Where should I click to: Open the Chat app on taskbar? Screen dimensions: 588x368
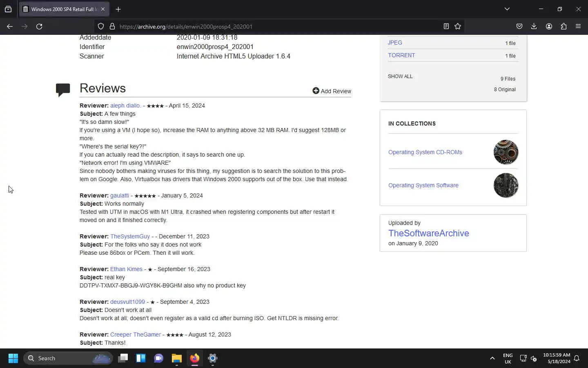point(159,358)
